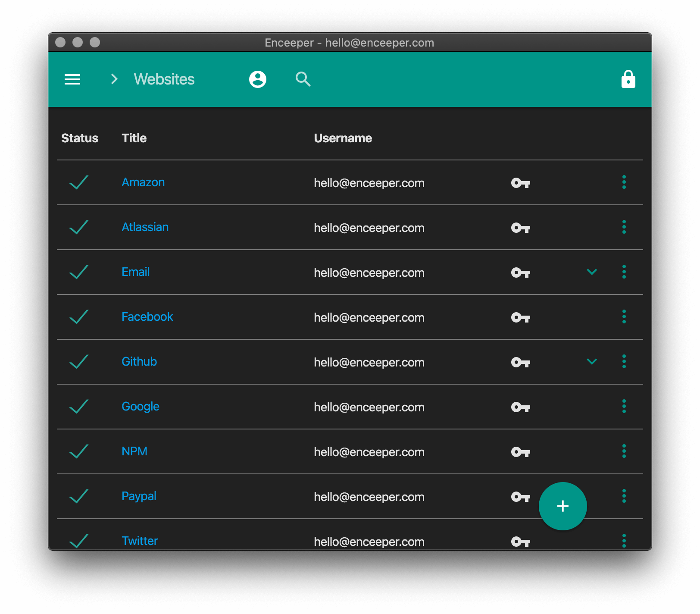
Task: Open the three-dot menu for Amazon
Action: (x=624, y=182)
